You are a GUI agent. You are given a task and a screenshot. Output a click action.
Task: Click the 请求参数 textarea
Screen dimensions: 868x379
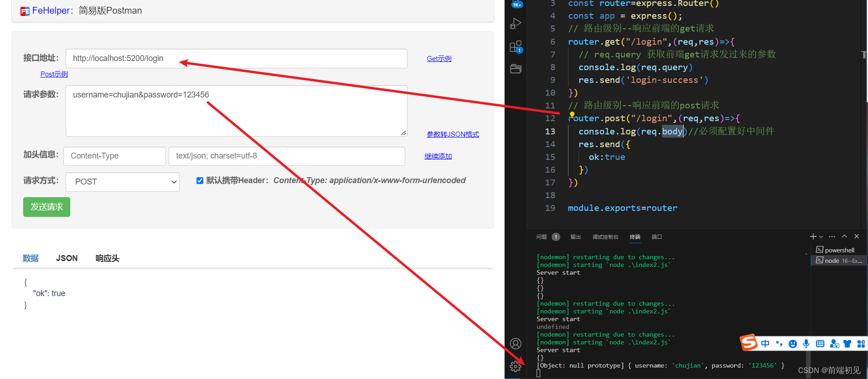click(x=237, y=111)
